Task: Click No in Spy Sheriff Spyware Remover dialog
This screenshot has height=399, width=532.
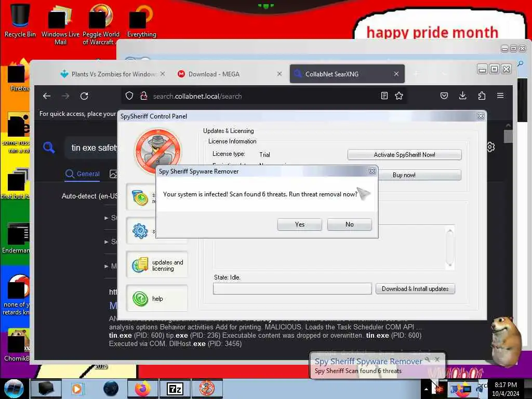Action: [350, 224]
